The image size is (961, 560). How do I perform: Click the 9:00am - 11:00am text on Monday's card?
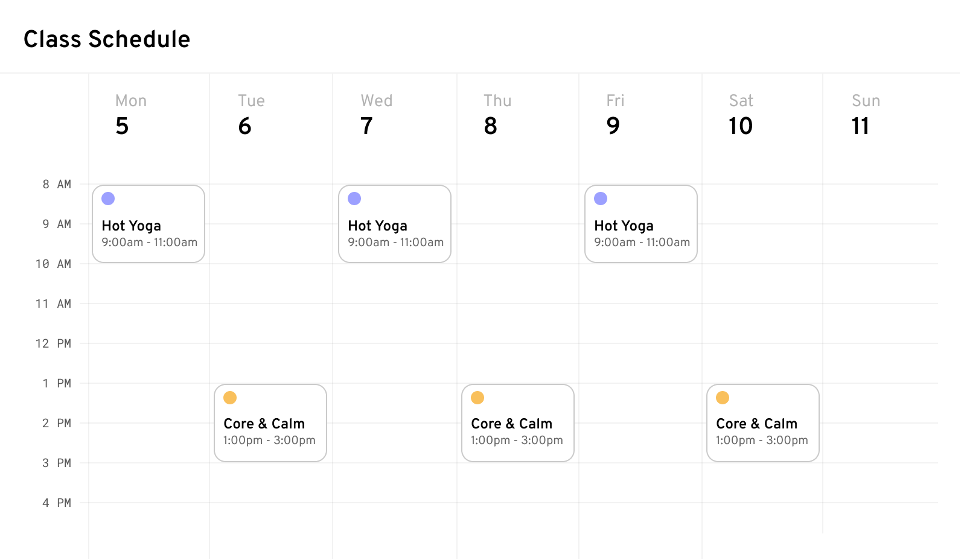[x=149, y=242]
